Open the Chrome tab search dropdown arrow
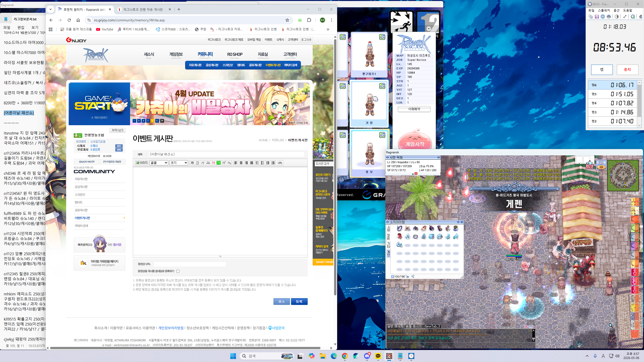This screenshot has height=362, width=644. (51, 9)
